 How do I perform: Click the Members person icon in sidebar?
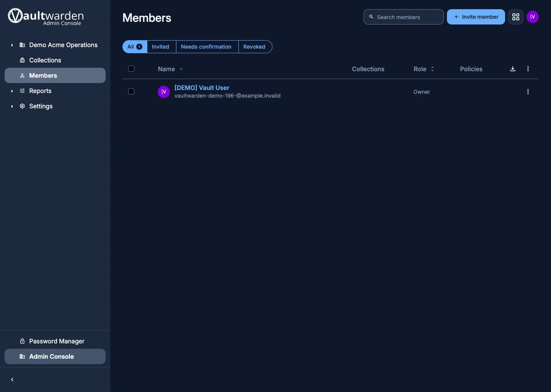(22, 76)
